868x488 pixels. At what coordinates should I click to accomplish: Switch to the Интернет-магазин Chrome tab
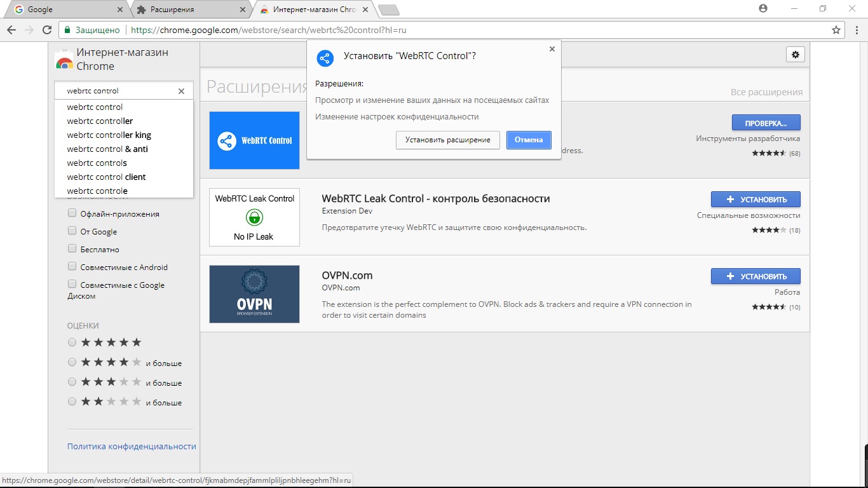[314, 10]
